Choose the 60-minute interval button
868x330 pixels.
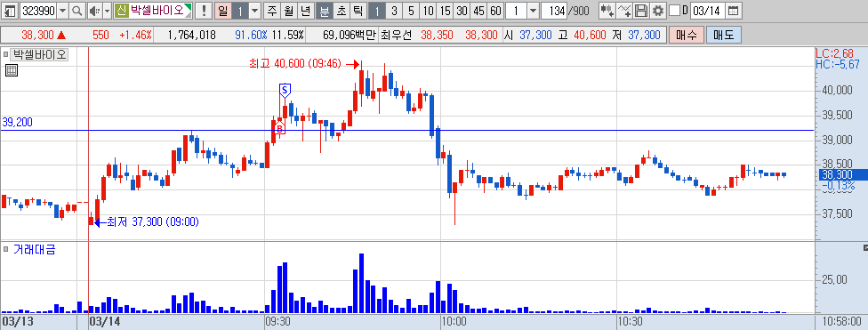coord(495,11)
